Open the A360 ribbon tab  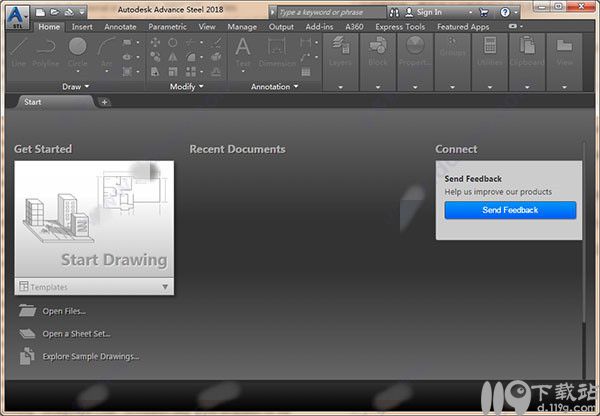click(354, 27)
